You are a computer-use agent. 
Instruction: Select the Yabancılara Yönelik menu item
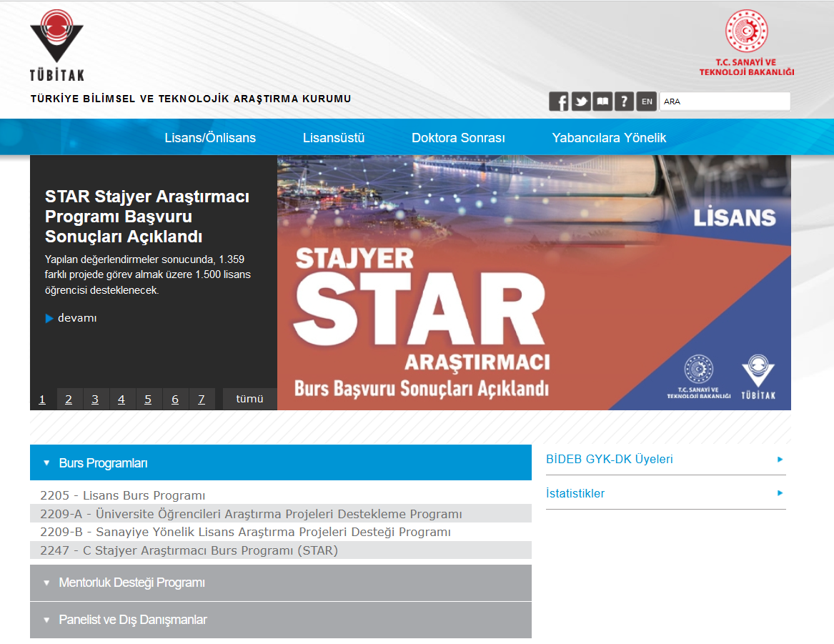coord(609,138)
